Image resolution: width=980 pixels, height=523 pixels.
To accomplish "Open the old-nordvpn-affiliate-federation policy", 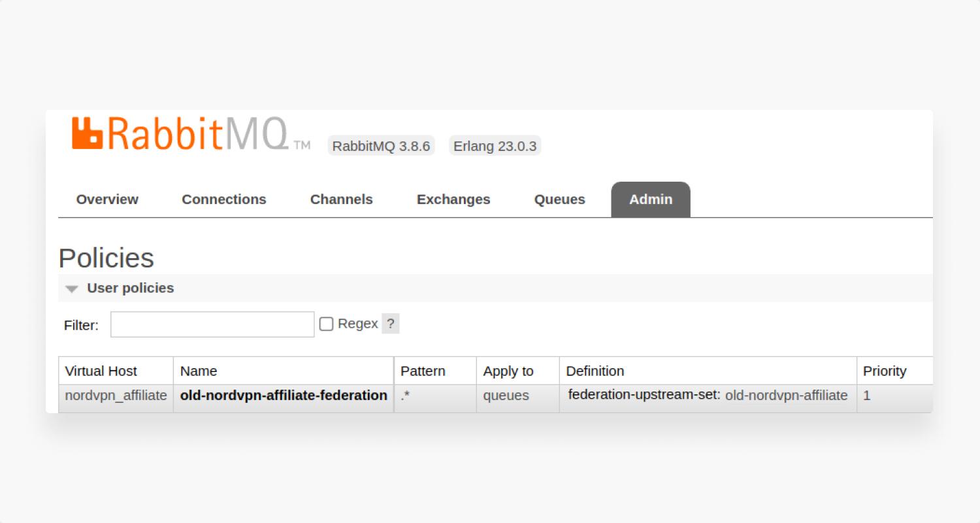I will (284, 396).
